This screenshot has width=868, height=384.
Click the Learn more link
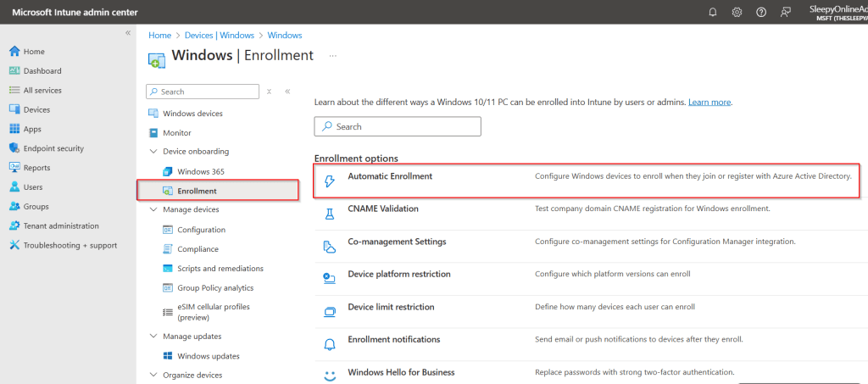click(709, 102)
